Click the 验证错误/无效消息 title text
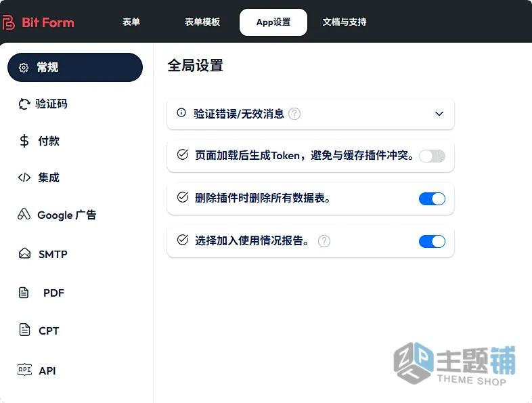The width and height of the screenshot is (532, 403). tap(239, 114)
